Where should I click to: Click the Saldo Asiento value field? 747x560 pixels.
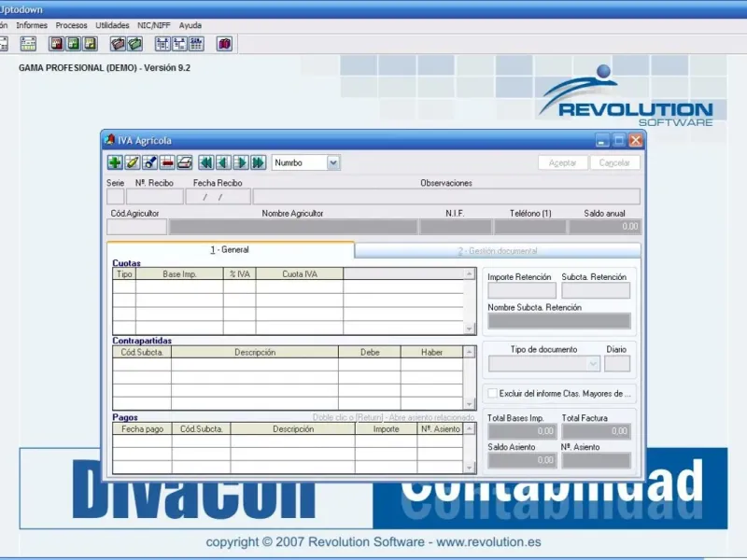tap(522, 460)
